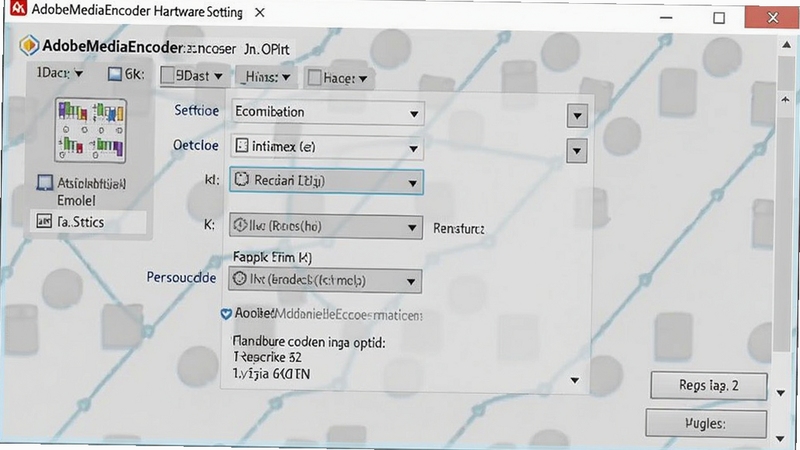
Task: Click the icon beside Ta.Sttics
Action: (x=44, y=221)
